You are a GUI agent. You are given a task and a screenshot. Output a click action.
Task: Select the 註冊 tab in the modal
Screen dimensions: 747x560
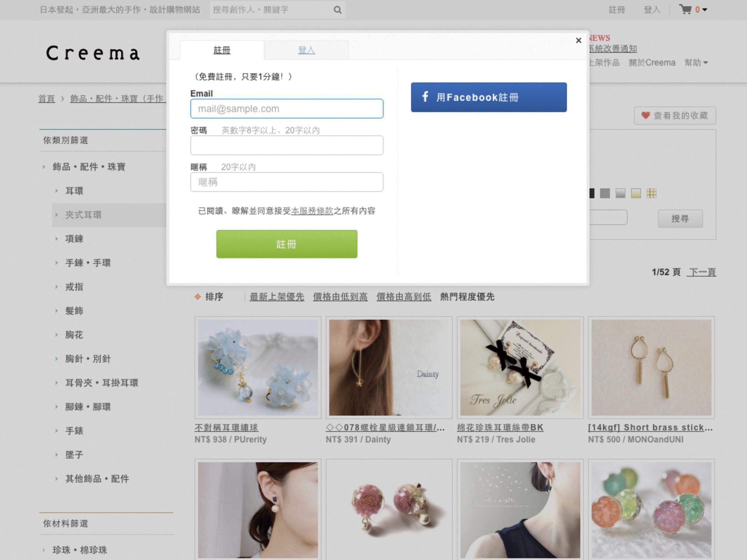point(221,50)
